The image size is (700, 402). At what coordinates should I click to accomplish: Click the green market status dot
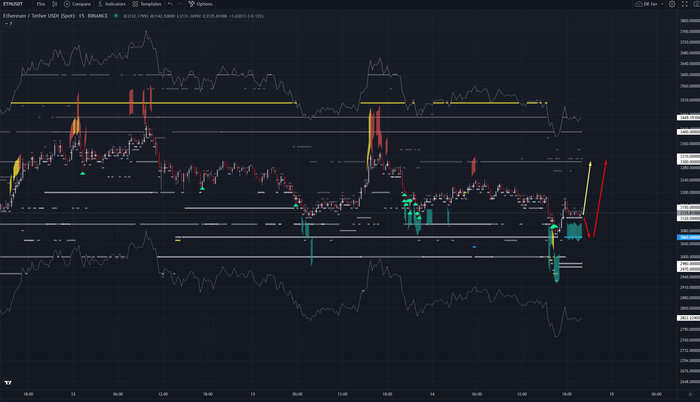[x=116, y=16]
